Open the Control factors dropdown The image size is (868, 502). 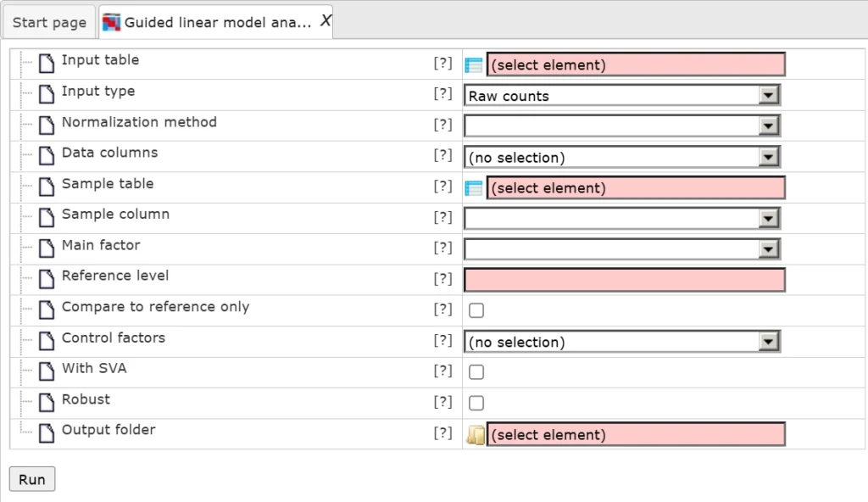622,342
